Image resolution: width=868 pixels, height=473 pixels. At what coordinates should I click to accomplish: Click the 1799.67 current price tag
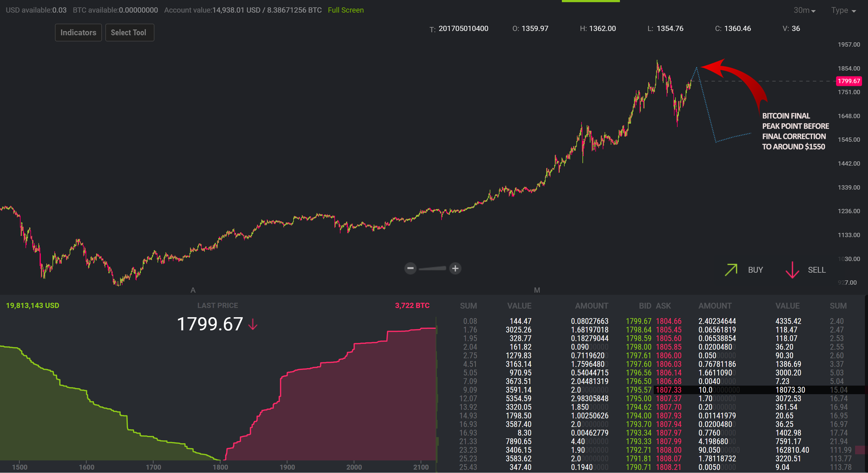[849, 81]
